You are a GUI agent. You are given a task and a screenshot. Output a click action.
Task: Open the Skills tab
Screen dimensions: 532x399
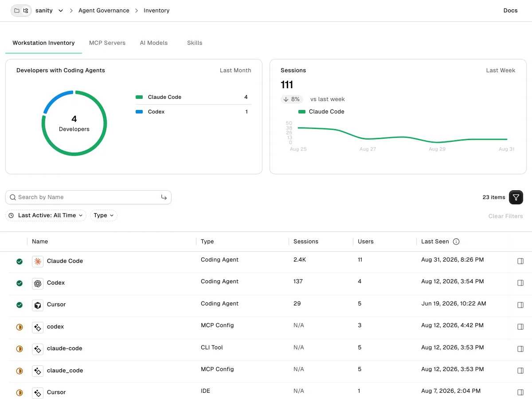(x=195, y=43)
